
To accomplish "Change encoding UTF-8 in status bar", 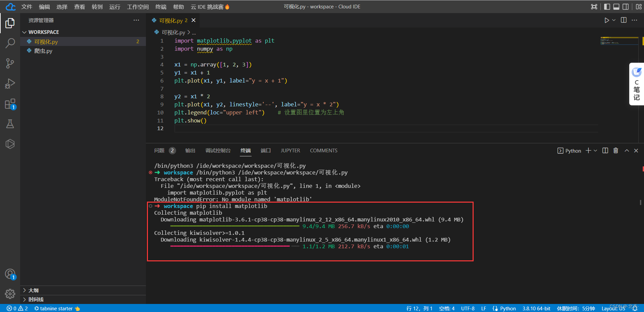I will point(468,308).
